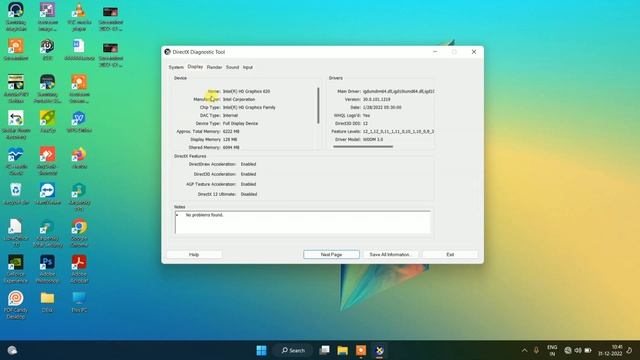Click the volume speaker tray icon

pyautogui.click(x=578, y=350)
